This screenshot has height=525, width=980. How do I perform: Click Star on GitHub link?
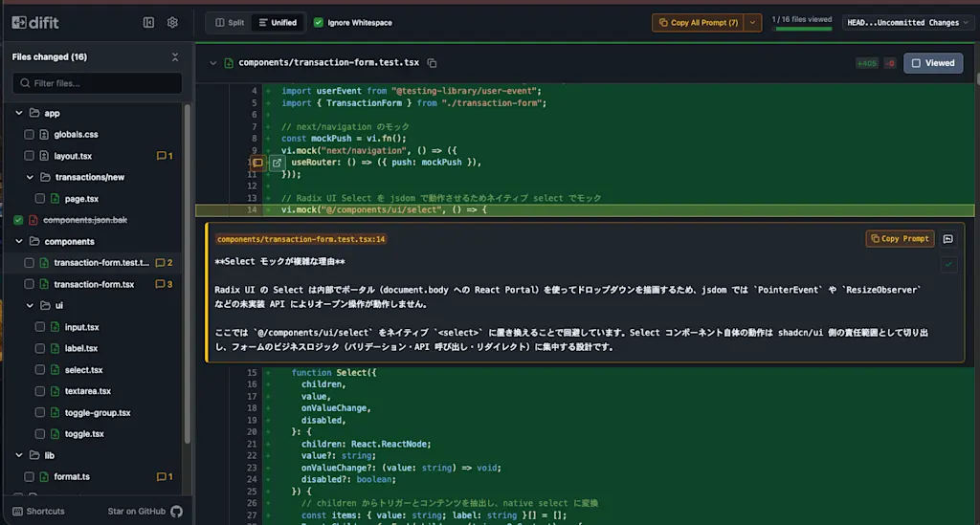tap(145, 512)
